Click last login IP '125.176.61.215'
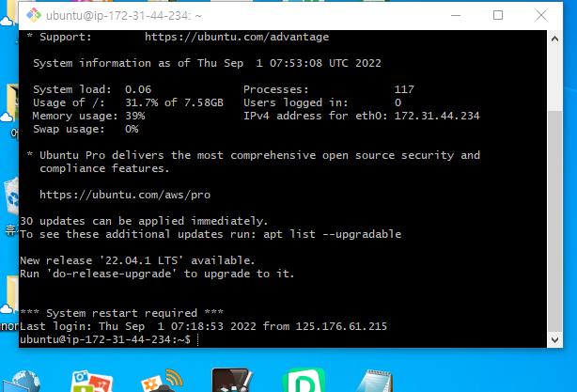The width and height of the screenshot is (577, 392). pos(341,326)
